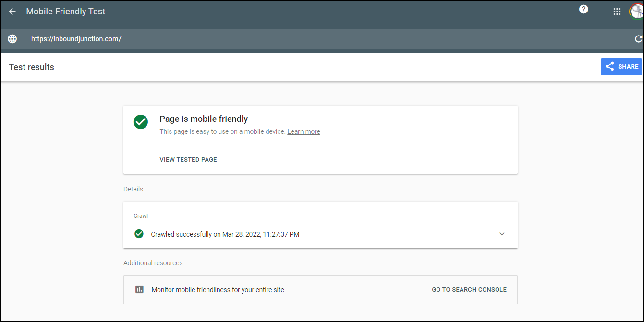Open the Learn more link
Screen dimensions: 644x322
(x=304, y=131)
